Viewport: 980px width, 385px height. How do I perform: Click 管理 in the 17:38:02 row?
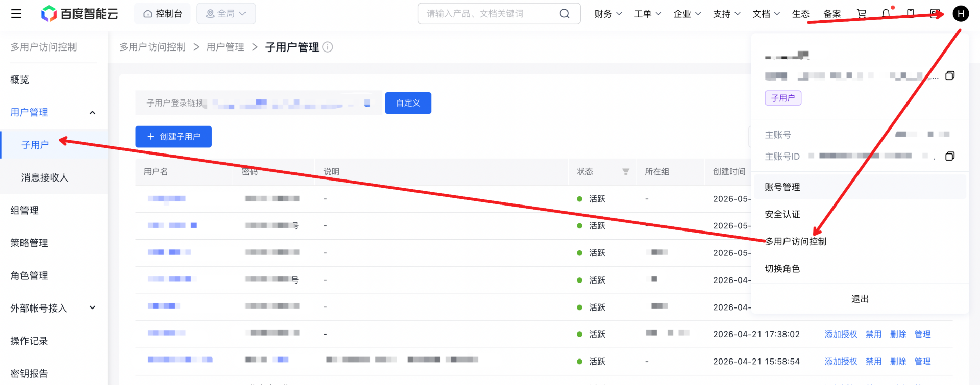tap(922, 334)
